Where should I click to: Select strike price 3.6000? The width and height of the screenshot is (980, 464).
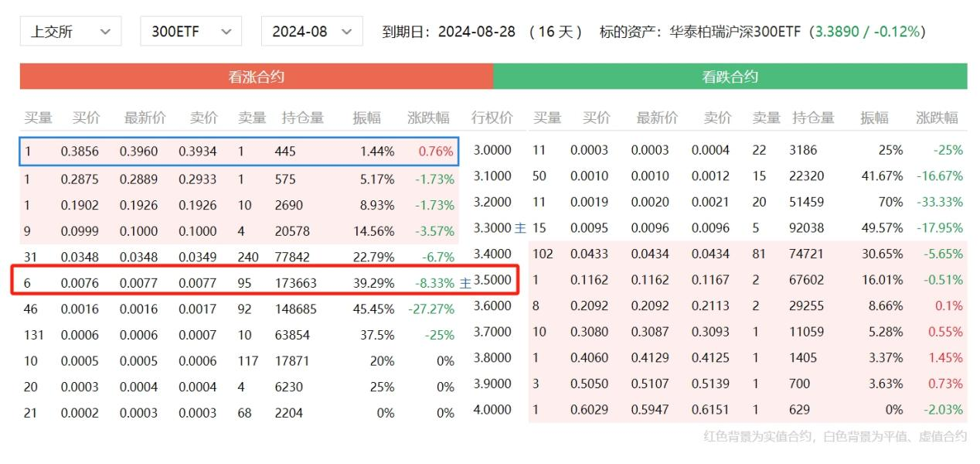tap(492, 305)
